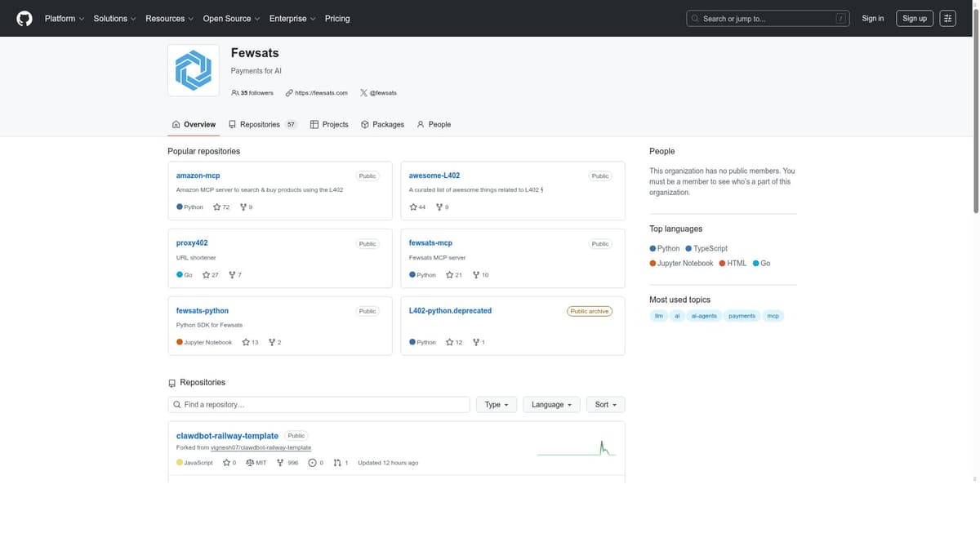View clawdbot-railway-template activity graph
This screenshot has width=980, height=551.
[x=577, y=448]
